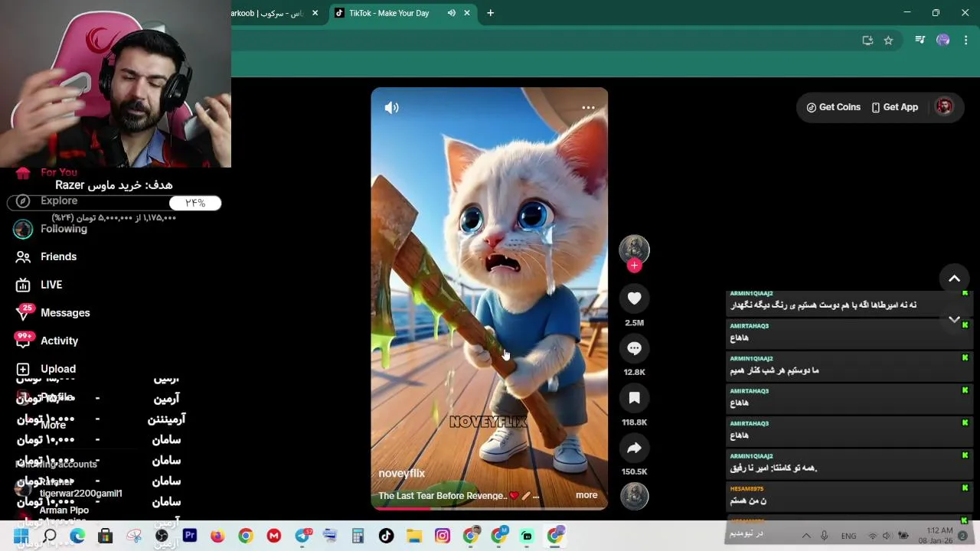
Task: Open a new browser tab
Action: pyautogui.click(x=491, y=13)
